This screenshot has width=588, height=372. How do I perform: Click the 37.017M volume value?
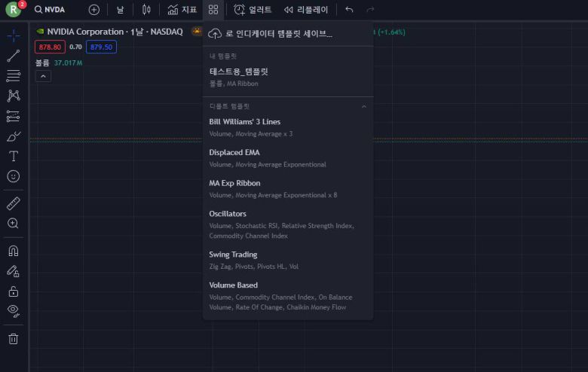[69, 63]
